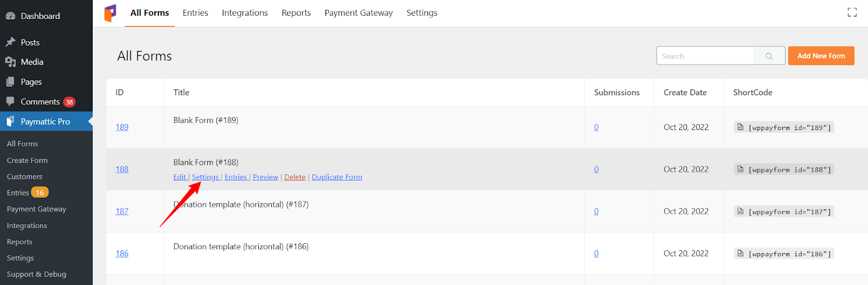Image resolution: width=868 pixels, height=285 pixels.
Task: Click Delete link for Blank Form #188
Action: point(295,177)
